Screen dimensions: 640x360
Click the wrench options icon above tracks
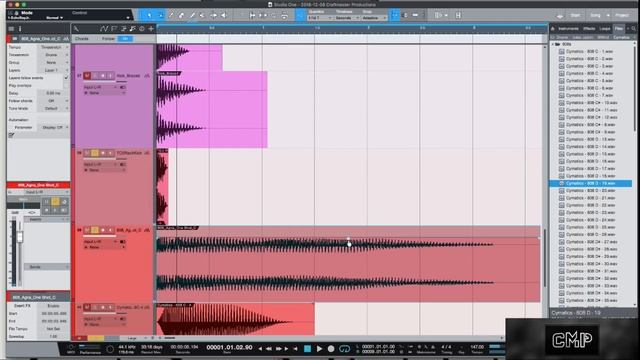click(x=76, y=29)
